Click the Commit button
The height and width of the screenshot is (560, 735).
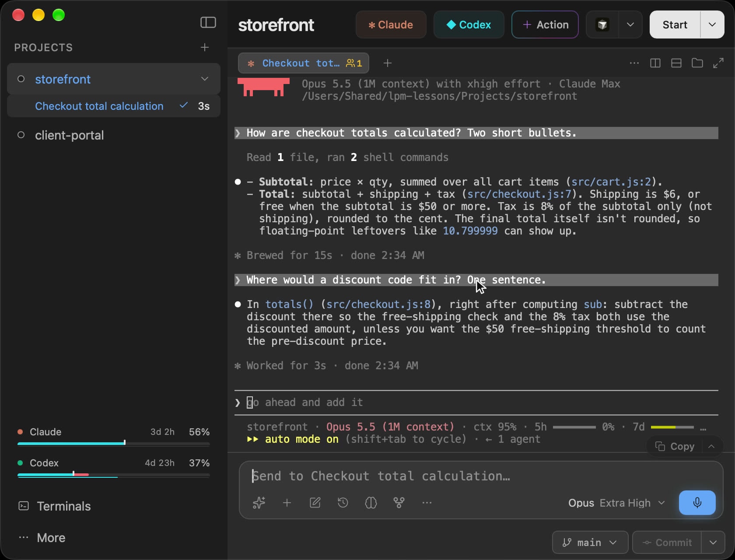[667, 542]
